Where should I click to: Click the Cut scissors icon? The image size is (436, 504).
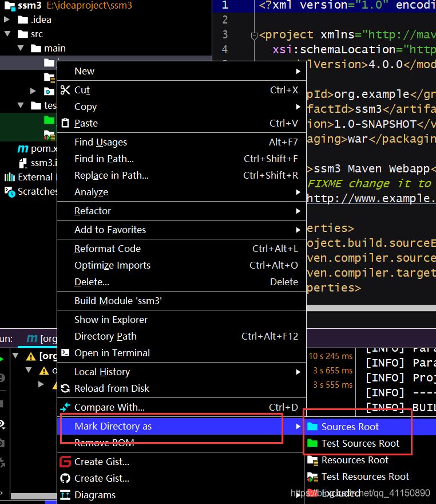[65, 90]
